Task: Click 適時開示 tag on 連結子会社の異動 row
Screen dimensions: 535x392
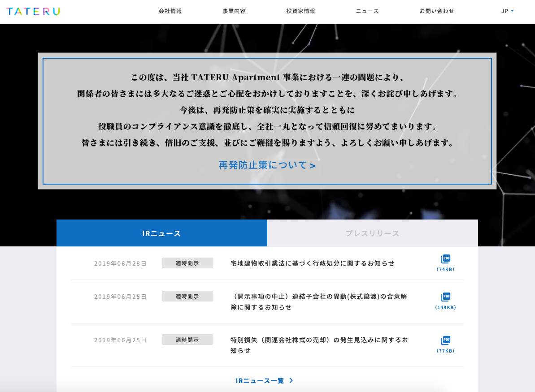Action: (187, 296)
